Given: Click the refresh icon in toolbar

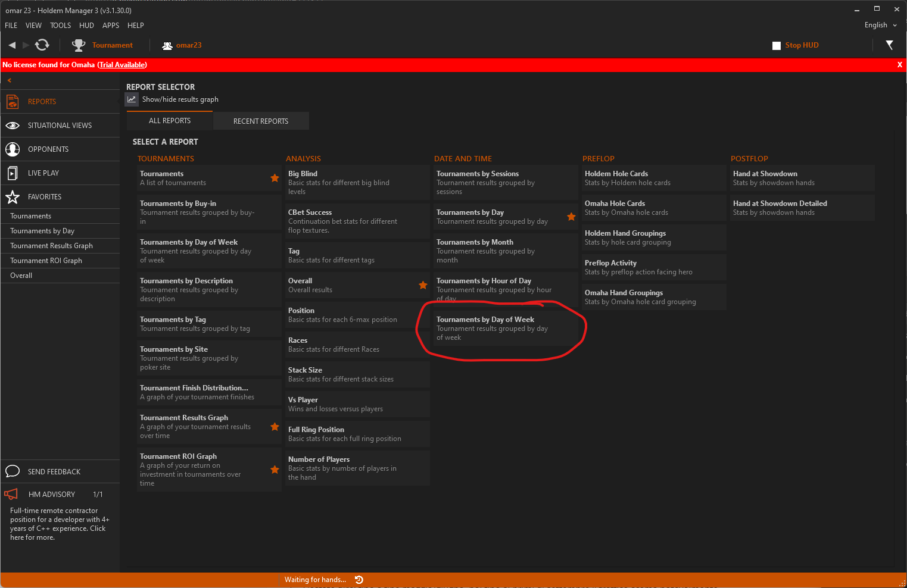Looking at the screenshot, I should (42, 45).
